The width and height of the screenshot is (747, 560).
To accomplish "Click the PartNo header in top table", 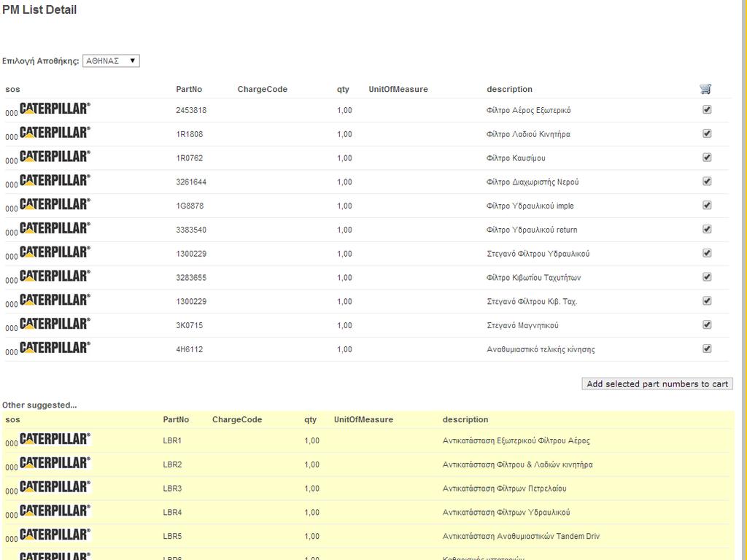I will point(189,89).
